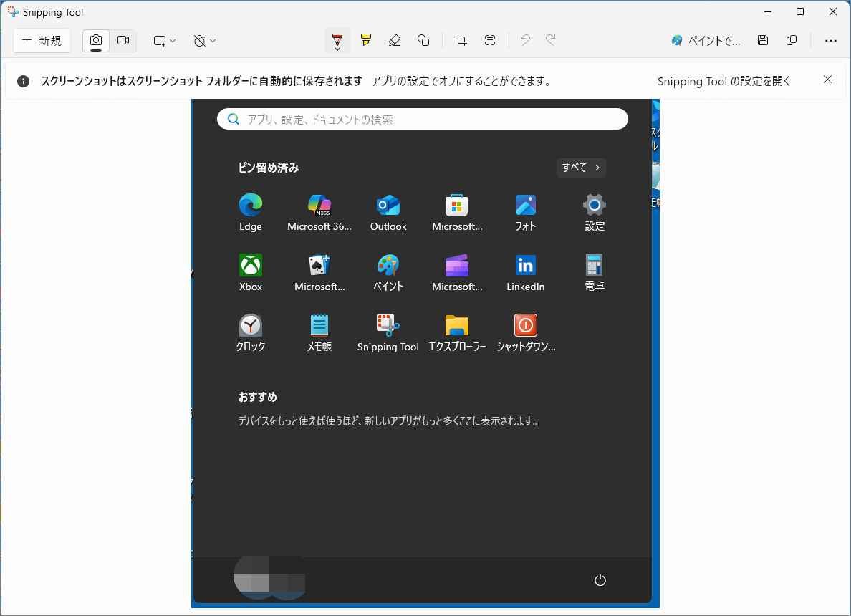Open the Microsoft Solitaire cards app
This screenshot has height=616, width=851.
[x=319, y=273]
